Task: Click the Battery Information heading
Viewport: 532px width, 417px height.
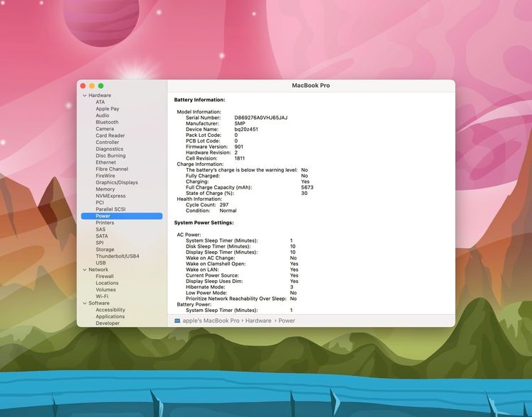Action: [x=199, y=100]
